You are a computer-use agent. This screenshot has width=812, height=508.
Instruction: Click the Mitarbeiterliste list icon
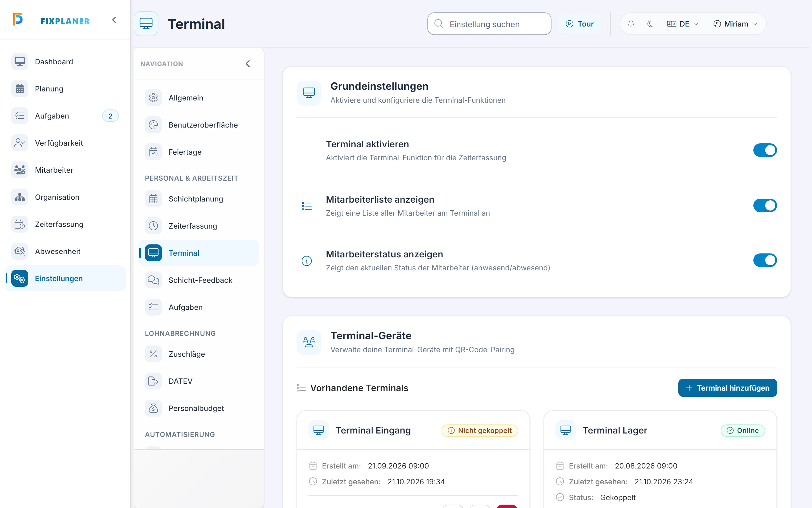click(307, 206)
